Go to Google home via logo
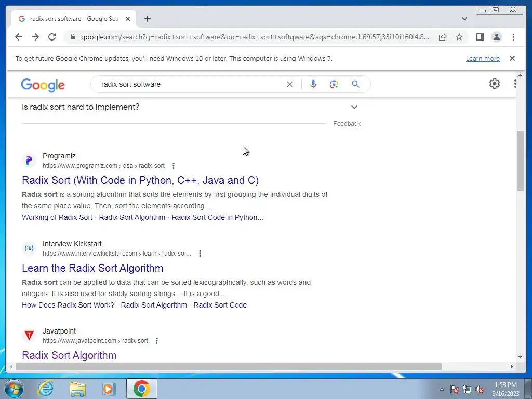 tap(43, 85)
